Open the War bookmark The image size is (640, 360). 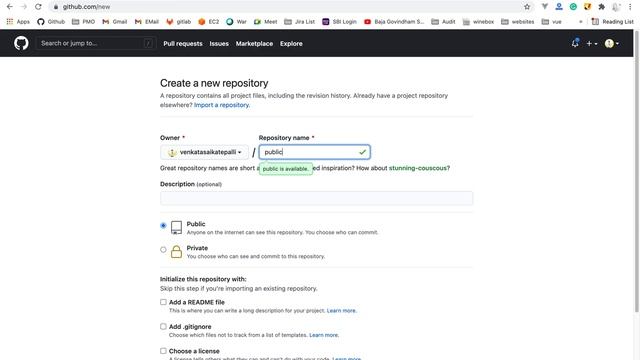236,22
